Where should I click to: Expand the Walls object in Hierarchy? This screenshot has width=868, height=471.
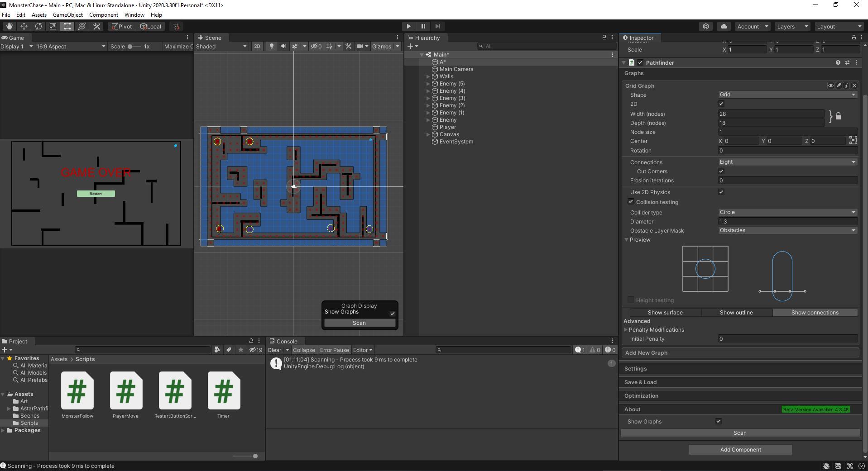coord(428,76)
